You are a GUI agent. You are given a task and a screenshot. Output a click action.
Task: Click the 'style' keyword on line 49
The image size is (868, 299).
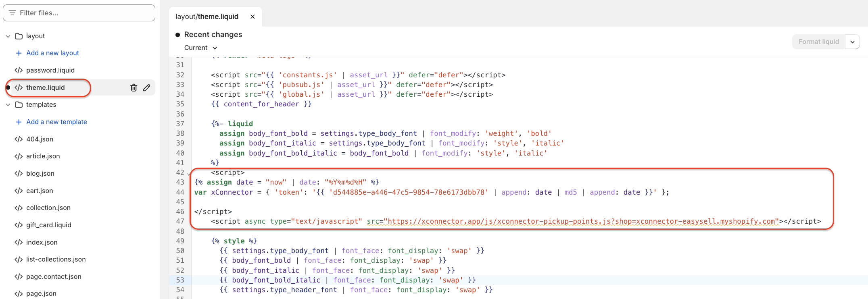click(234, 241)
